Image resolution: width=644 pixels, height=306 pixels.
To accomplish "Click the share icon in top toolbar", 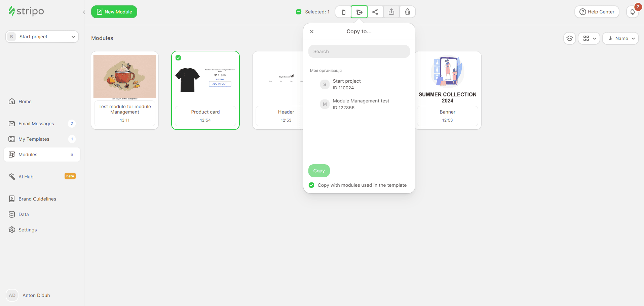I will [x=375, y=12].
